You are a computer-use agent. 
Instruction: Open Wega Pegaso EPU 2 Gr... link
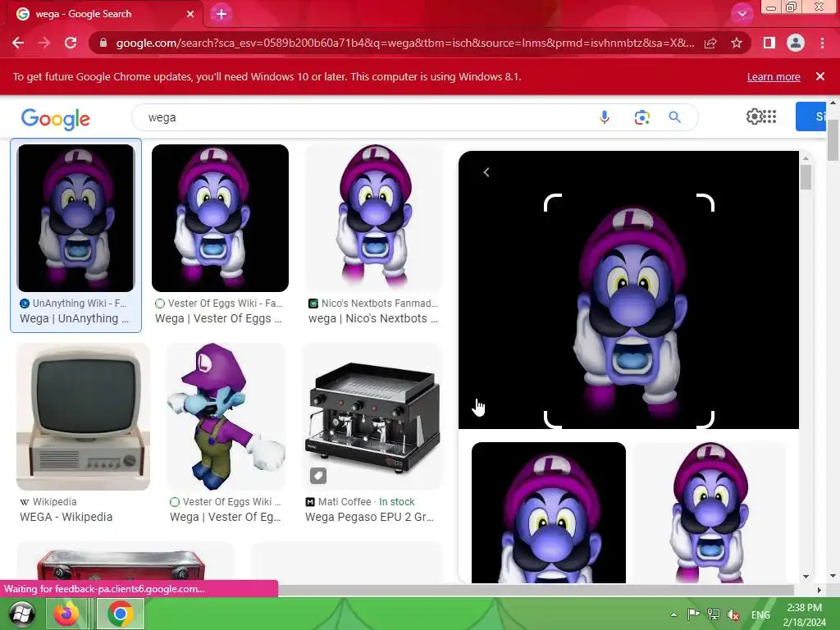pos(370,517)
